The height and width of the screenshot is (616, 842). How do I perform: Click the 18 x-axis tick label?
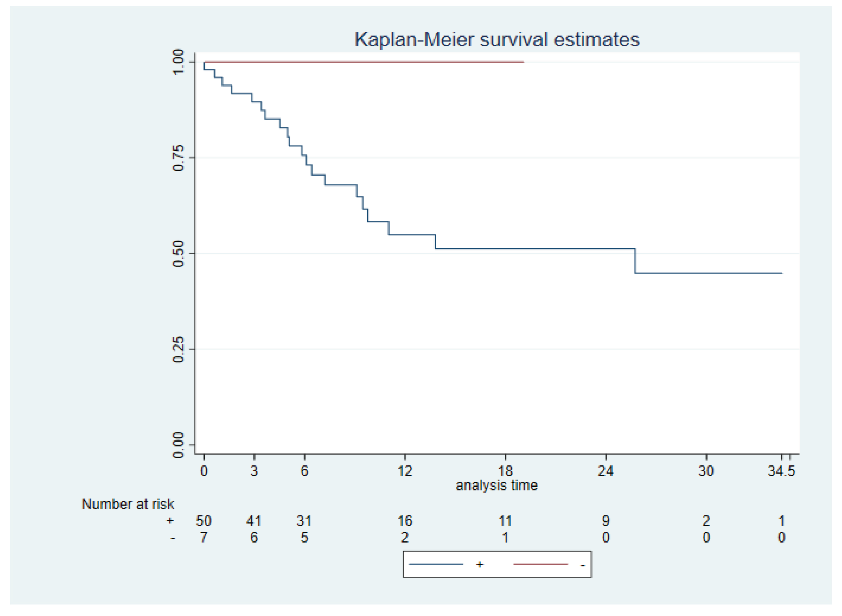pos(505,471)
